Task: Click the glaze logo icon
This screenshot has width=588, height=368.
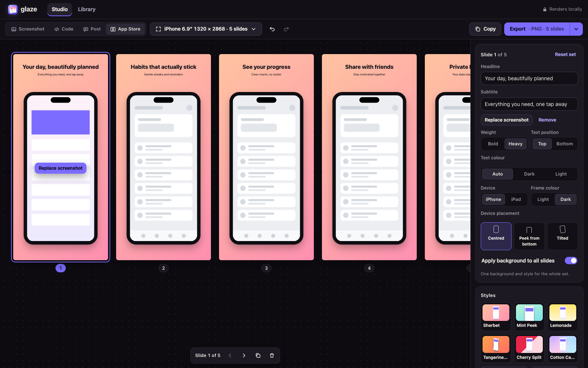Action: (13, 9)
